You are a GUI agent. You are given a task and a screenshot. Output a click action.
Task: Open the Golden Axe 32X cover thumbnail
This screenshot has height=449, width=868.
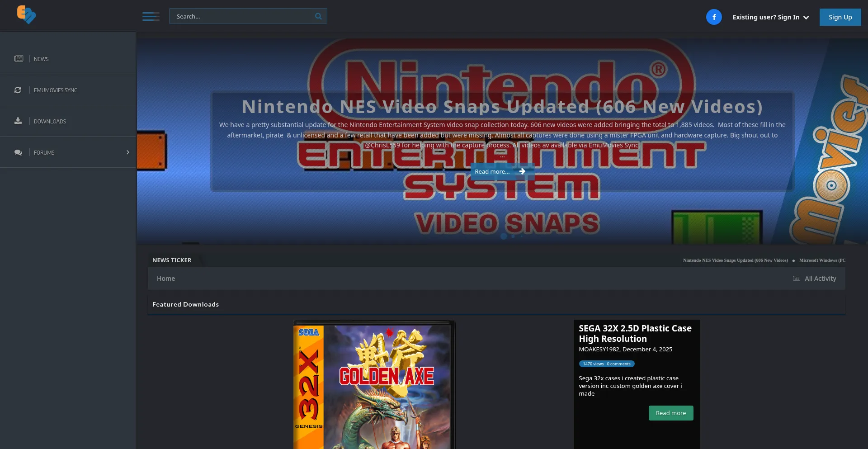[374, 384]
